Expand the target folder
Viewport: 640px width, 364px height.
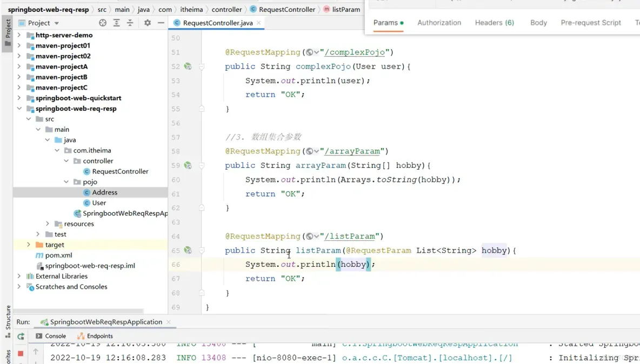(29, 245)
